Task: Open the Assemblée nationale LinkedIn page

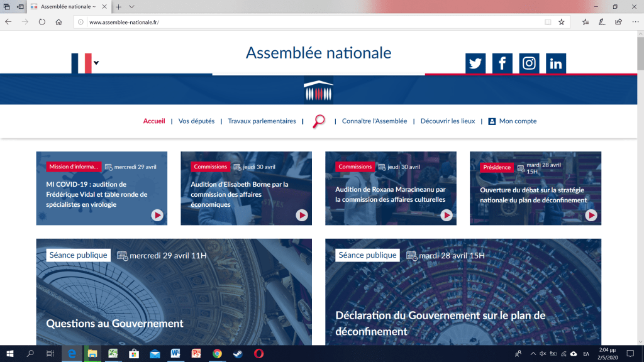Action: click(556, 63)
